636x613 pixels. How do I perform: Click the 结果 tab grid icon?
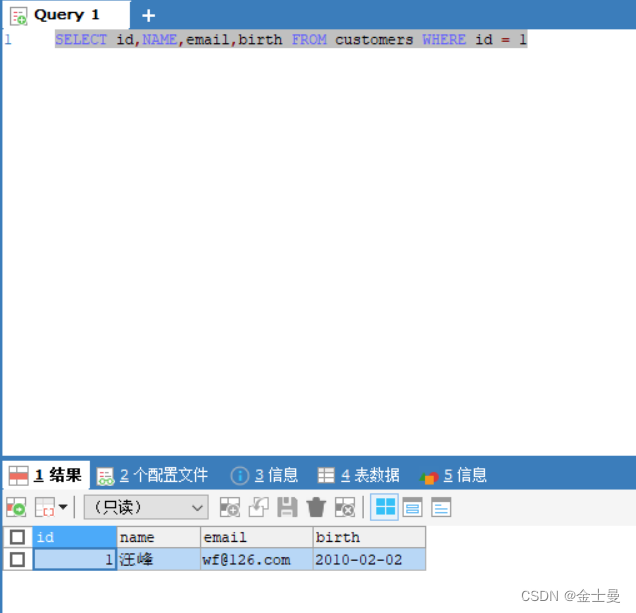tap(19, 475)
